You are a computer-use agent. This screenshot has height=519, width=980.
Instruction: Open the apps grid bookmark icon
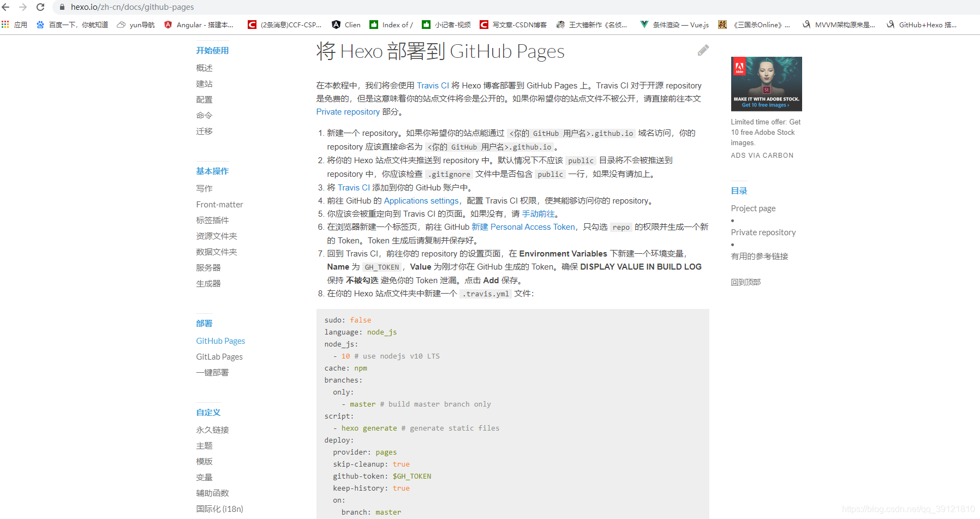[5, 25]
